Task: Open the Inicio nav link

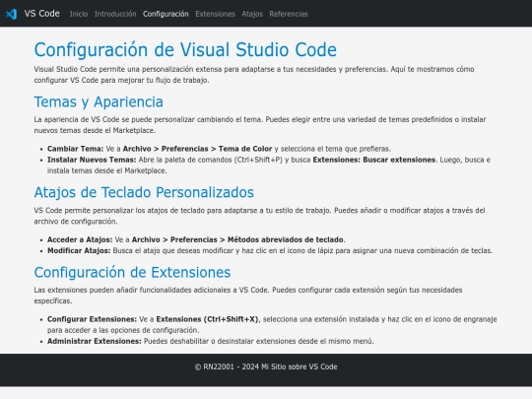Action: point(79,14)
